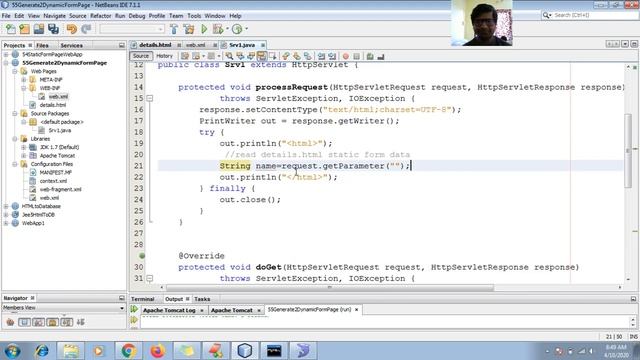Click the Source view button
Image resolution: width=640 pixels, height=360 pixels.
[x=141, y=56]
